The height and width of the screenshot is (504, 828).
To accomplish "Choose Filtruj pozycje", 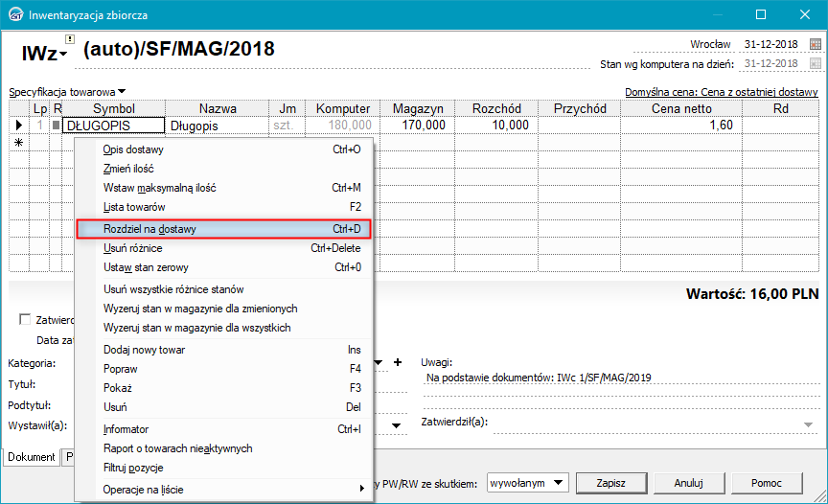I will (224, 468).
